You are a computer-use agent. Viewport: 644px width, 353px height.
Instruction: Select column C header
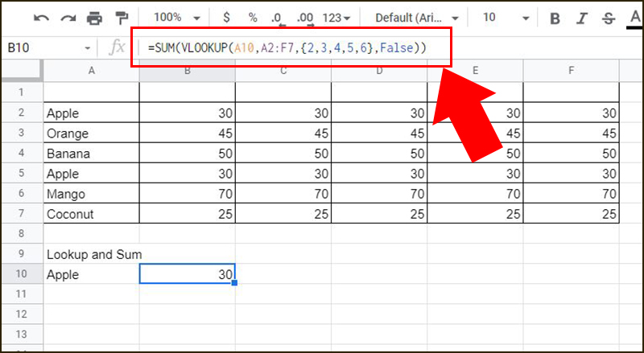click(x=283, y=71)
